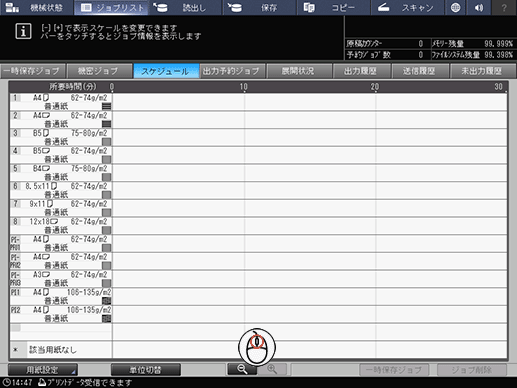Click tray 3 paper level indicator icon
Screen dimensions: 517x388
(x=106, y=142)
